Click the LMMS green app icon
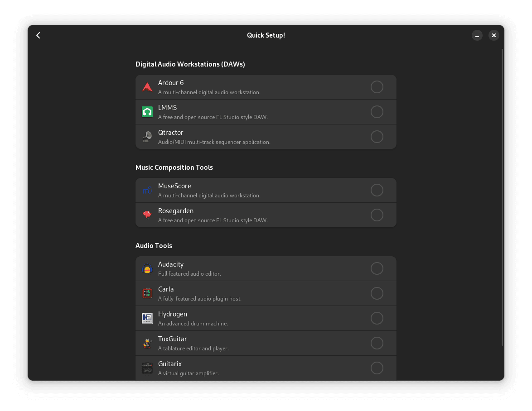The height and width of the screenshot is (411, 532). click(147, 112)
